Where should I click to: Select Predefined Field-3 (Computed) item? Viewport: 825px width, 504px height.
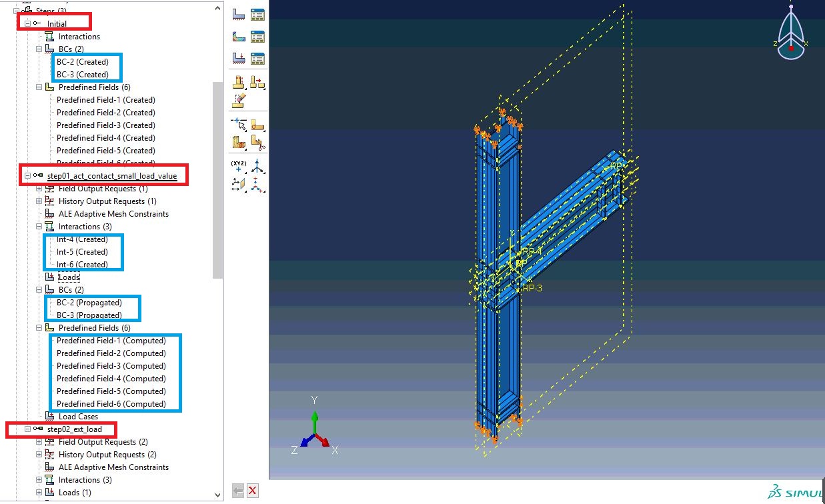111,366
